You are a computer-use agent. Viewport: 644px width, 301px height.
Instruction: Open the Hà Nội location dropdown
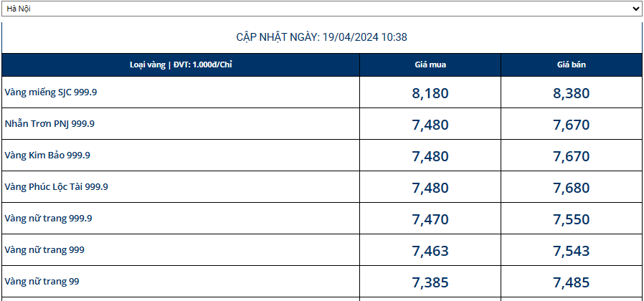(321, 9)
